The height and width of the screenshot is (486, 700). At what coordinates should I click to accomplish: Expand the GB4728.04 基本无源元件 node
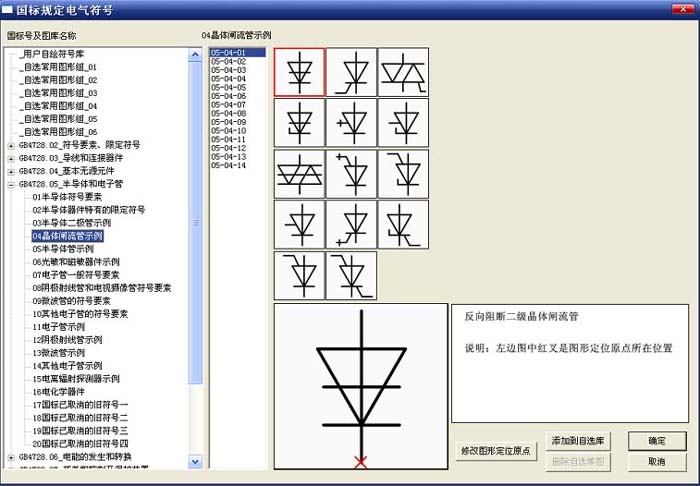pyautogui.click(x=11, y=171)
